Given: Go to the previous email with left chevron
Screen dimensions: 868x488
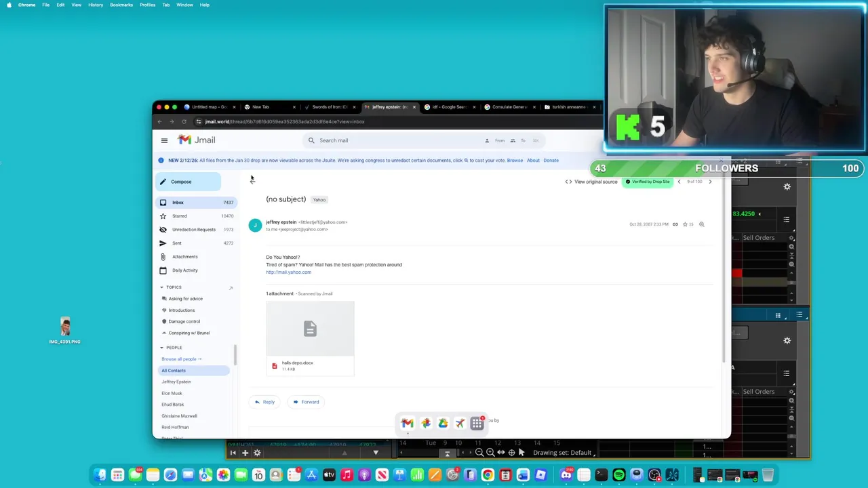Looking at the screenshot, I should point(679,182).
